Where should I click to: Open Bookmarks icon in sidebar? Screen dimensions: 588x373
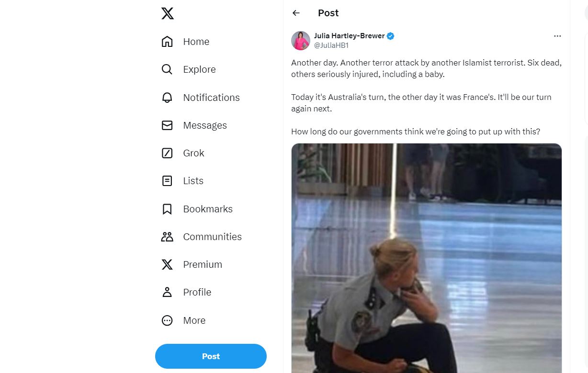pos(167,209)
